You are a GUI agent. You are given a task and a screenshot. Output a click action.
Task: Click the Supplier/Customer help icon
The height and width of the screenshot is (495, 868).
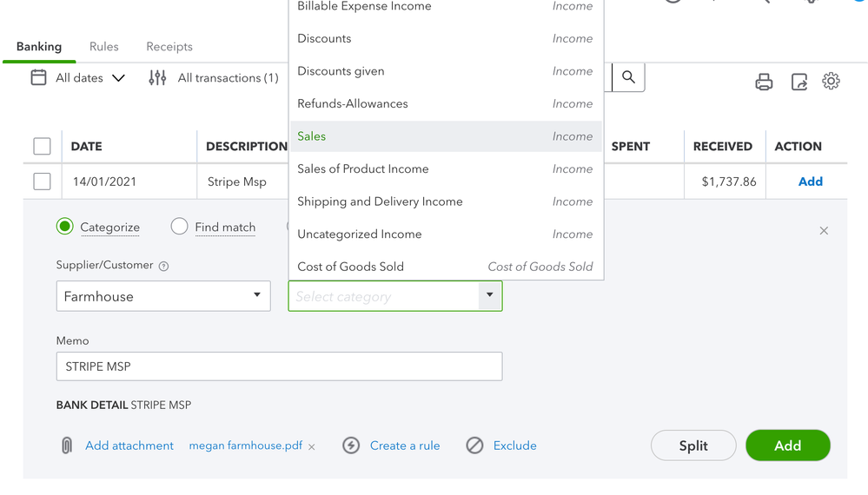click(x=164, y=267)
